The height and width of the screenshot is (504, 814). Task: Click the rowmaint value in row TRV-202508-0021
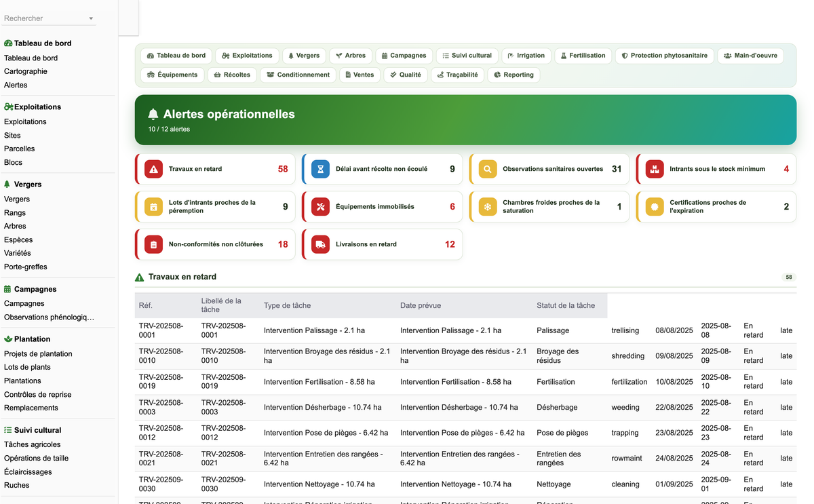627,459
